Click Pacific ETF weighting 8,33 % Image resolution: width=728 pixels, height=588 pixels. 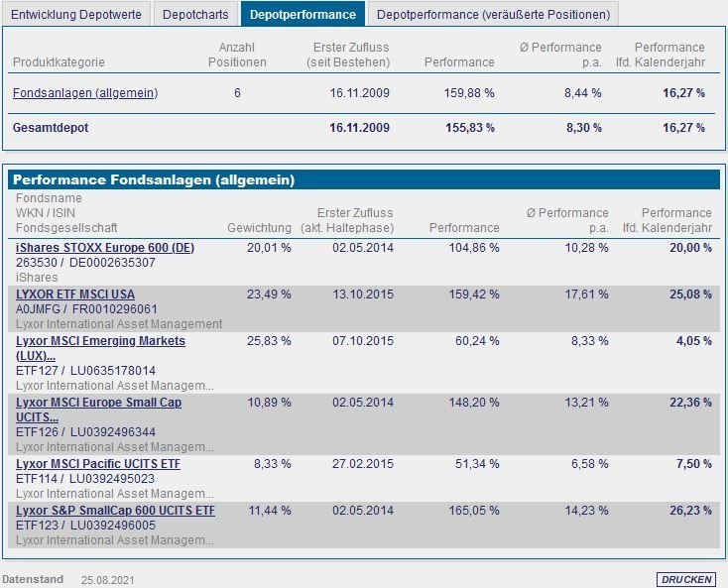tap(272, 464)
